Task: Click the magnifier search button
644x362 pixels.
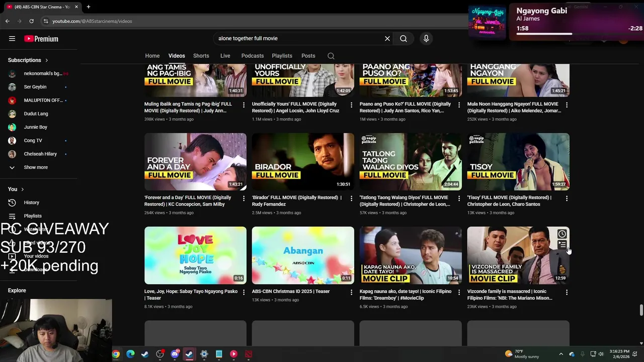Action: coord(404,39)
